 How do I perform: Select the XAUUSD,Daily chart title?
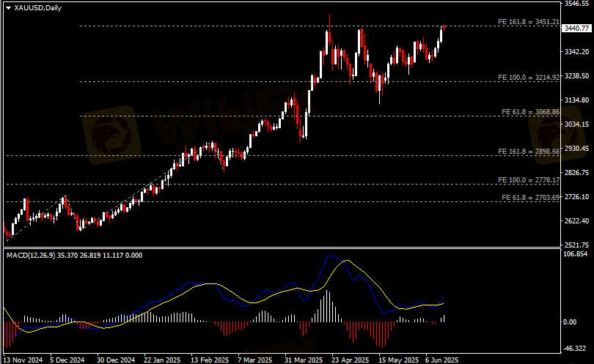pyautogui.click(x=38, y=7)
